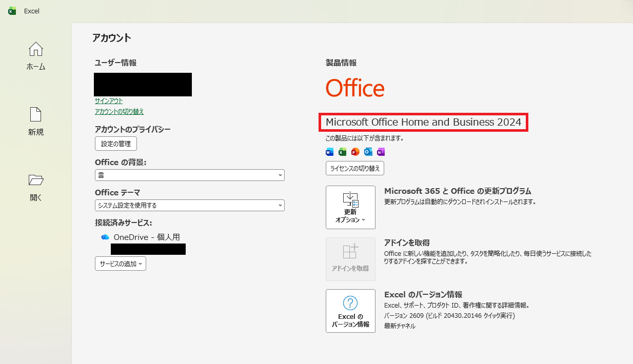Click the 製品情報 heading

pos(341,63)
